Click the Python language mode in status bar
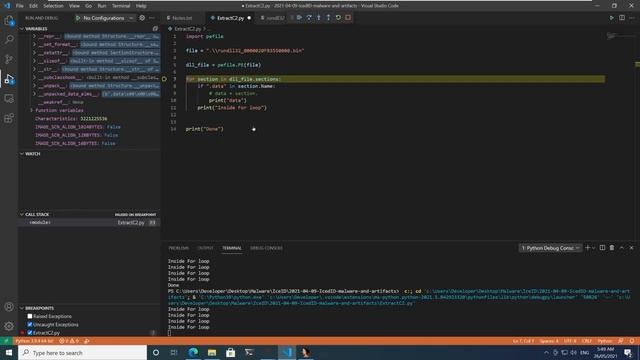 pos(604,341)
